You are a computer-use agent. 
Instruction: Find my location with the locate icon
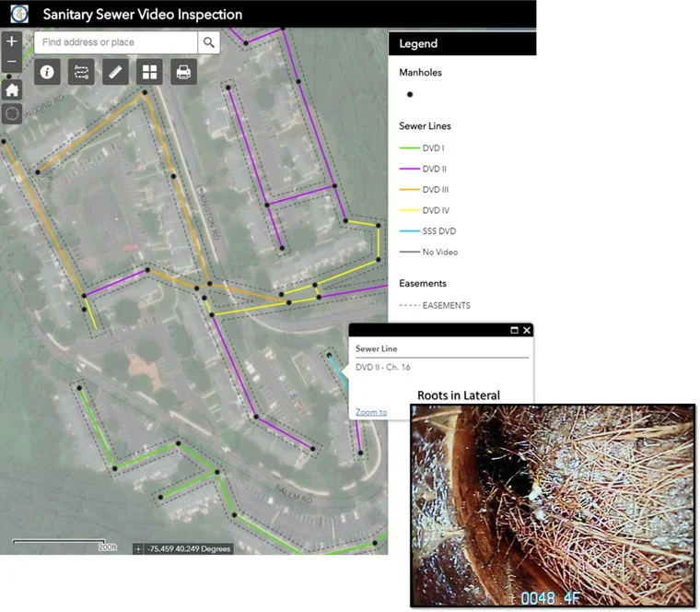pyautogui.click(x=12, y=113)
